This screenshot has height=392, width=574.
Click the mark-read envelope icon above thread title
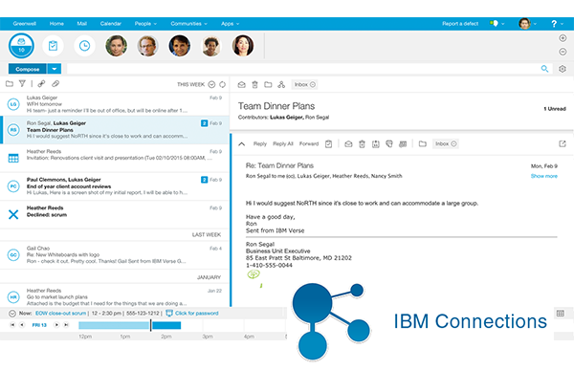(x=242, y=84)
